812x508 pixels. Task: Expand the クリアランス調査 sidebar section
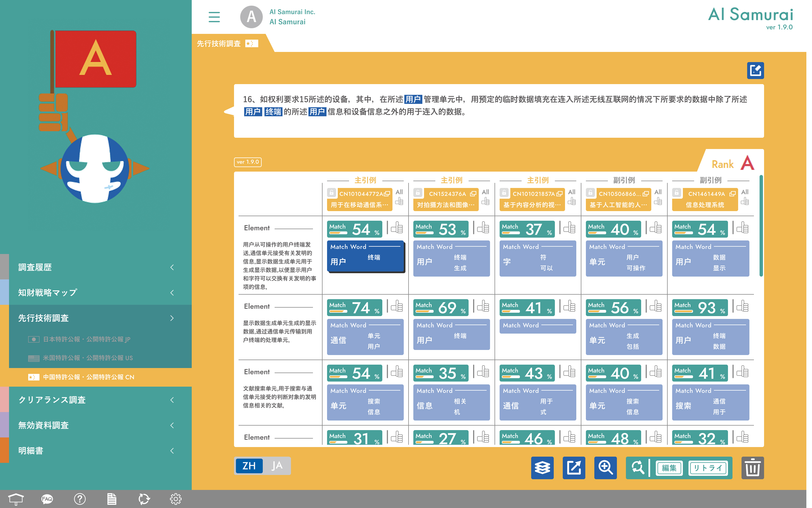(x=100, y=400)
